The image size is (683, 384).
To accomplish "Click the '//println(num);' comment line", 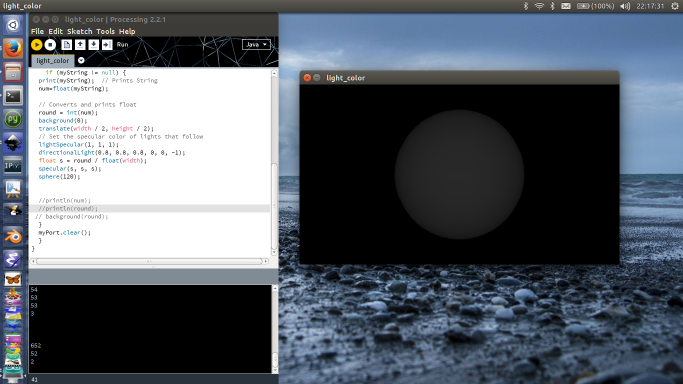I will [x=64, y=200].
